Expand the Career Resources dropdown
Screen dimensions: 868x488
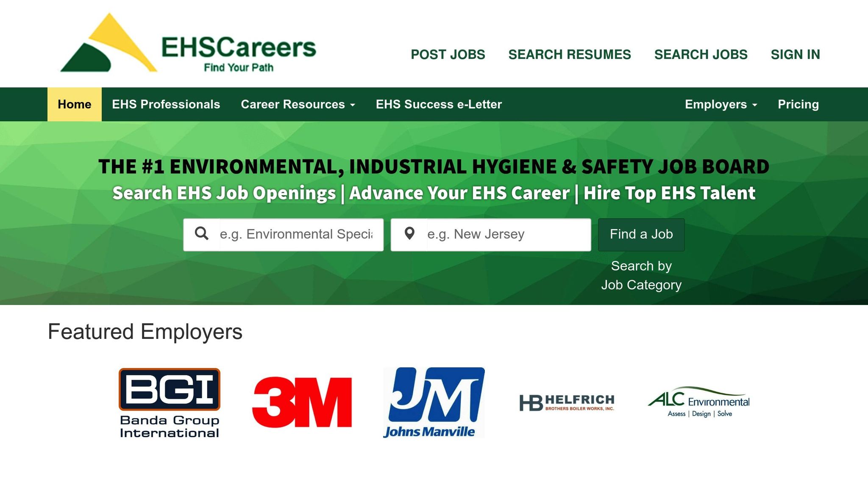[x=298, y=104]
